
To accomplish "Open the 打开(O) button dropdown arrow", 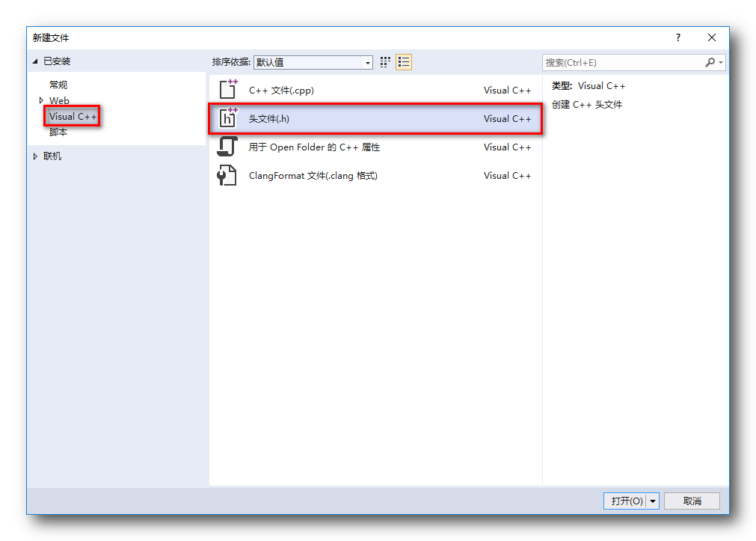I will point(653,501).
